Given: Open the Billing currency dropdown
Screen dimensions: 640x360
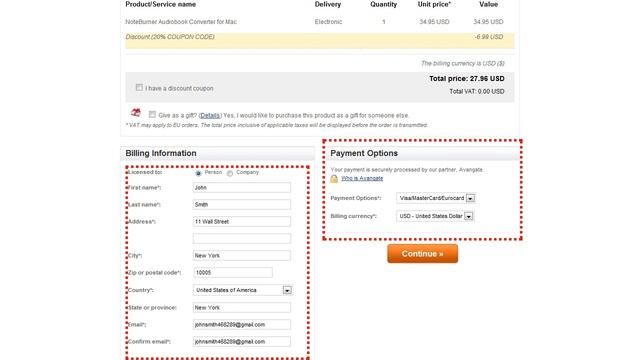Looking at the screenshot, I should click(x=435, y=216).
